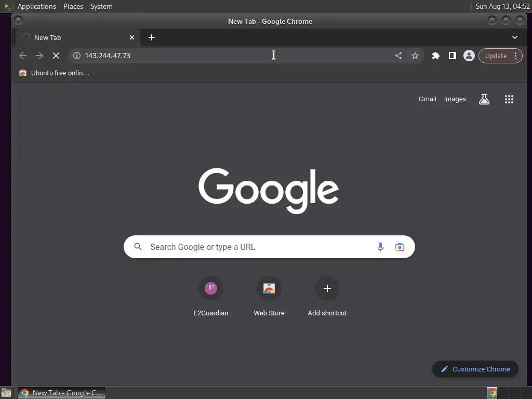The height and width of the screenshot is (399, 532).
Task: Open the Web Store shortcut
Action: 269,297
